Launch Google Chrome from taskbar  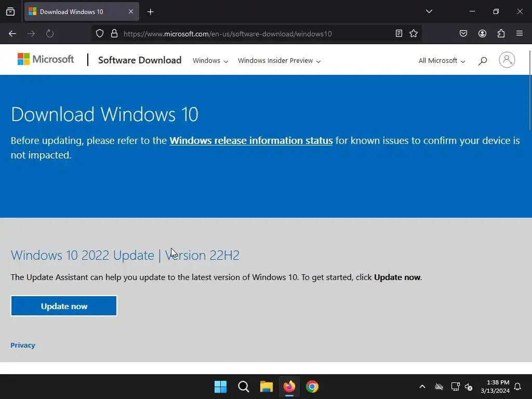[x=312, y=387]
